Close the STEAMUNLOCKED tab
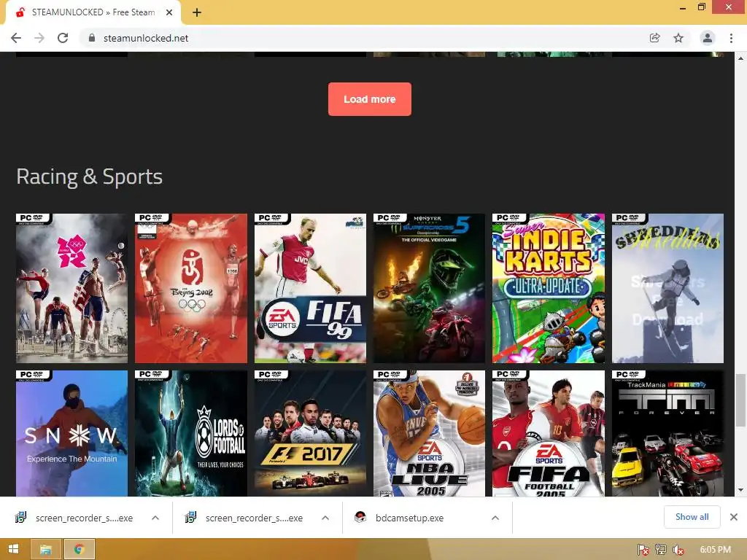 pyautogui.click(x=169, y=12)
